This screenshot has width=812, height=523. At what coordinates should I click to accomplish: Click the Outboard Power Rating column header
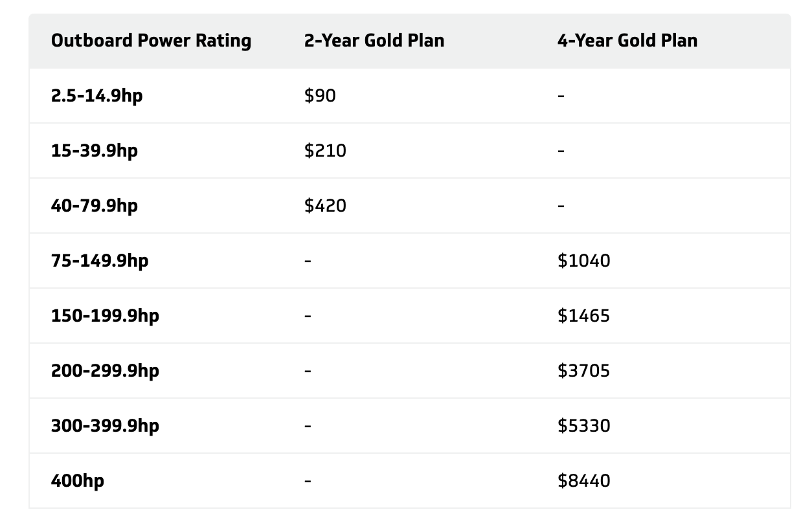coord(151,41)
